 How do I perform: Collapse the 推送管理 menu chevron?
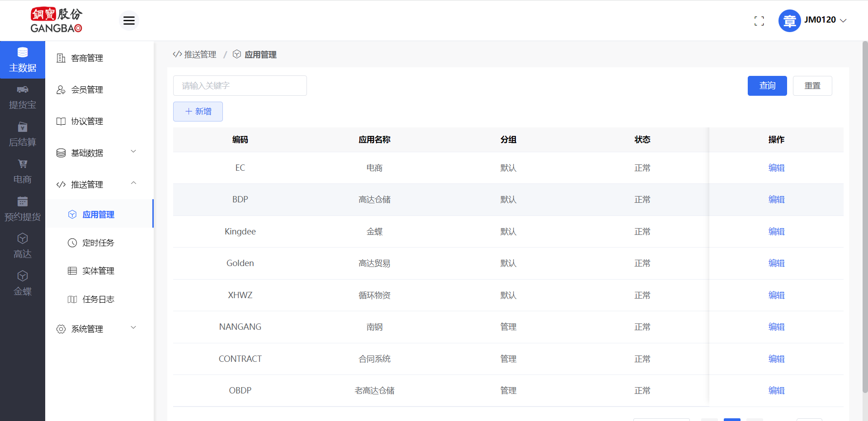point(133,183)
